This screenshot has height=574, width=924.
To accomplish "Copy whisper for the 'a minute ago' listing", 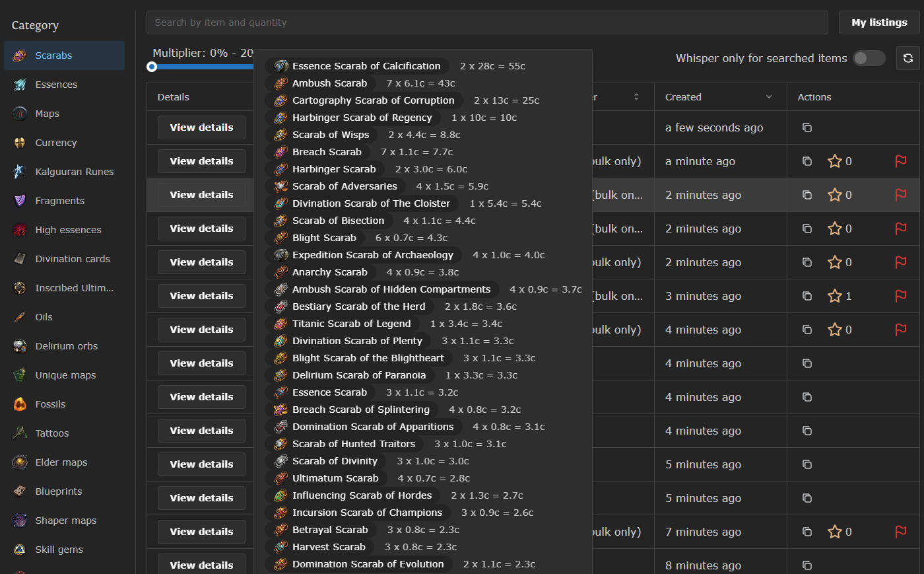I will point(807,161).
